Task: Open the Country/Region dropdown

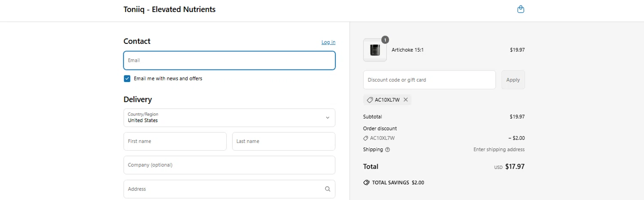Action: click(x=229, y=118)
